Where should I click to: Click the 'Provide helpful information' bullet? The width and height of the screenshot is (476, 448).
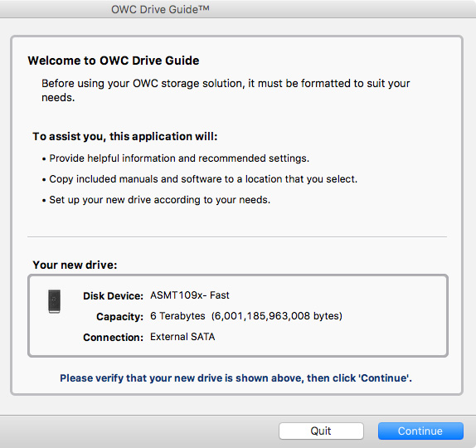coord(176,158)
